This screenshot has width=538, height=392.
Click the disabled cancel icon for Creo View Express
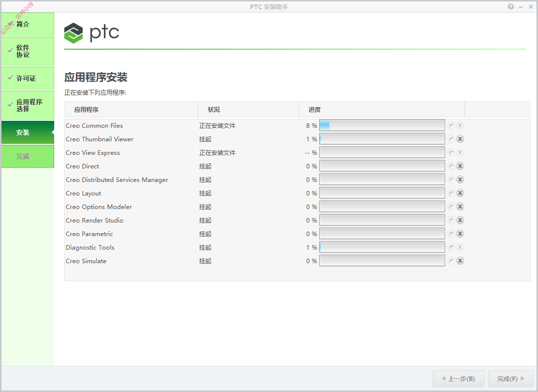pyautogui.click(x=460, y=152)
